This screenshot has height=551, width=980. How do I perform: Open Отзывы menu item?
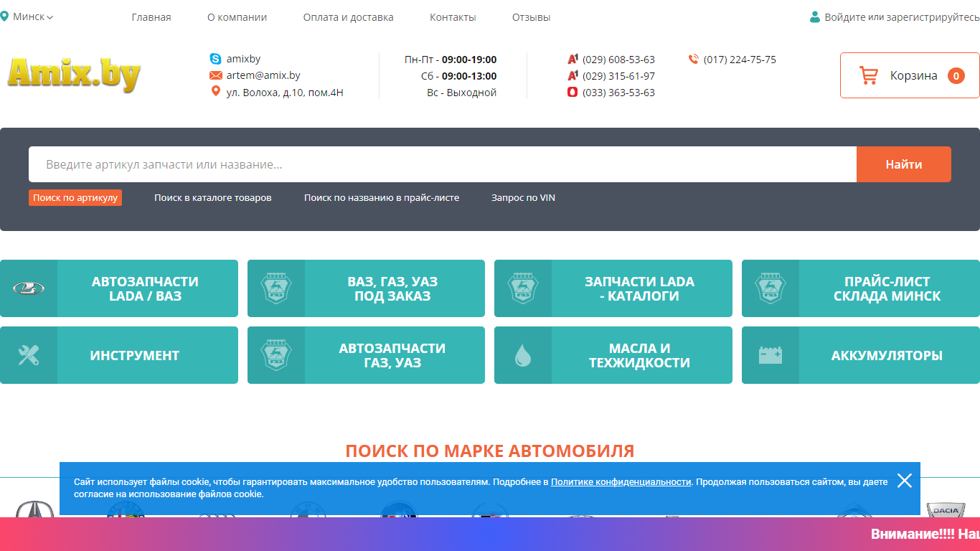click(x=532, y=17)
